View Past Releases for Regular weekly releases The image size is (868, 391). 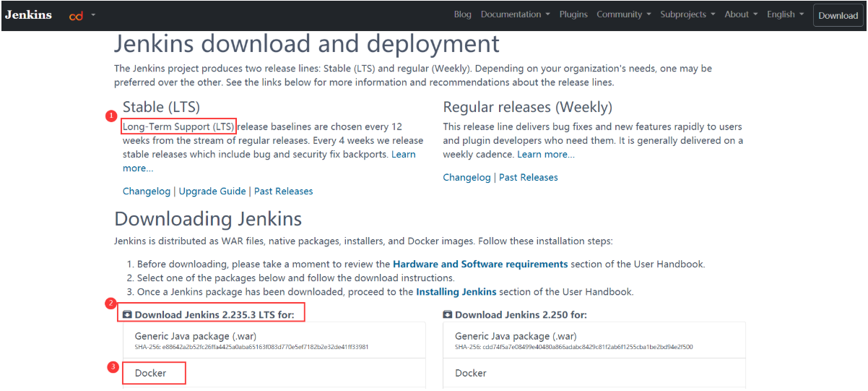click(x=529, y=177)
